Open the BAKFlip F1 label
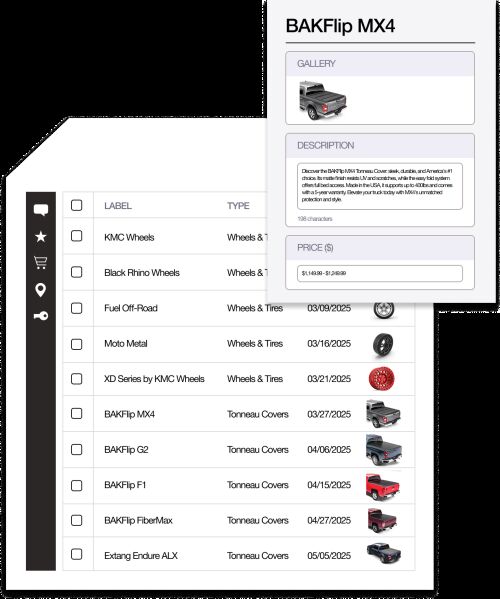Viewport: 500px width, 599px height. click(125, 485)
